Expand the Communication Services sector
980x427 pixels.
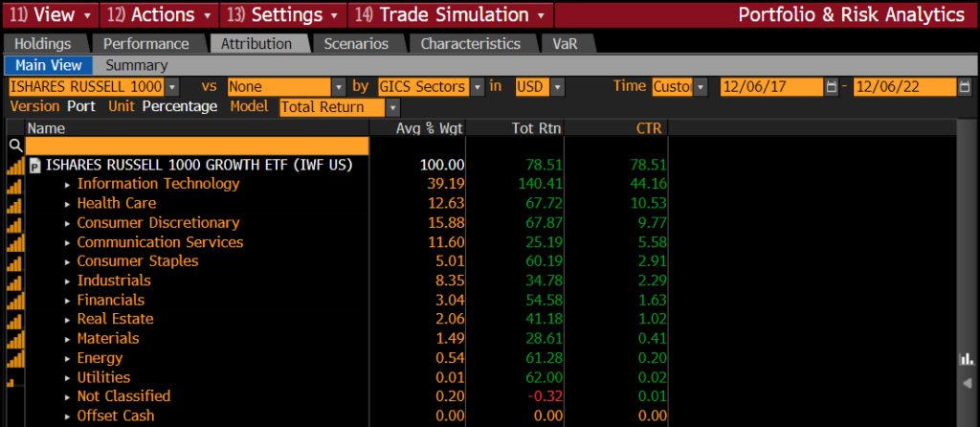pyautogui.click(x=69, y=243)
